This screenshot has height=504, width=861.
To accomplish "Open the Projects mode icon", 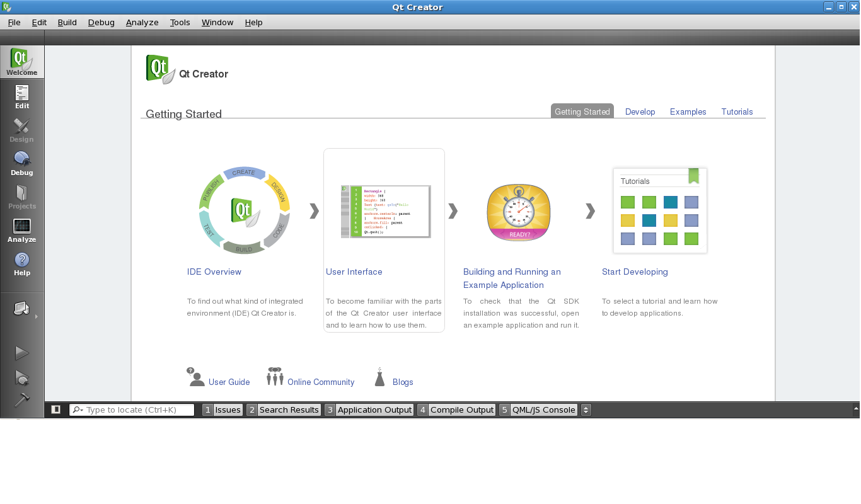I will click(x=22, y=197).
